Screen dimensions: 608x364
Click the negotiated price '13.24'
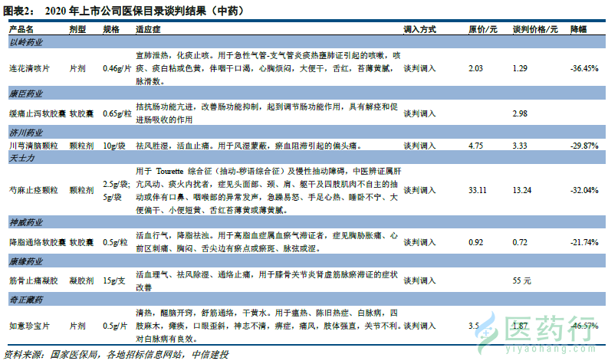(x=522, y=190)
